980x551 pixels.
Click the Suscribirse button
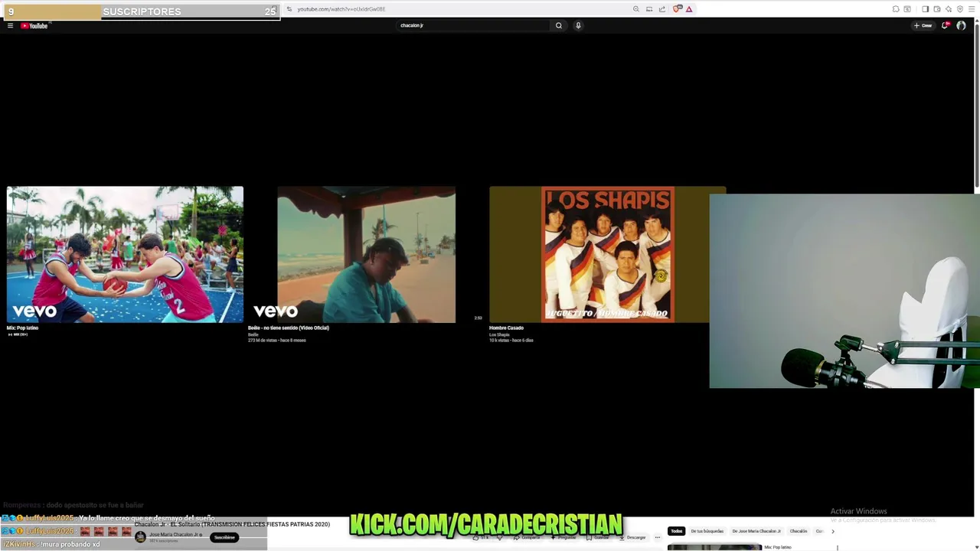pos(224,537)
